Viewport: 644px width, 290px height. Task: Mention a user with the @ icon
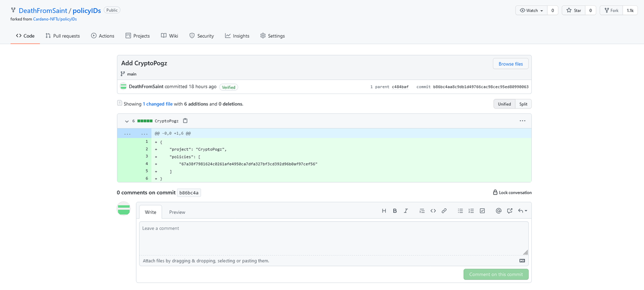(499, 211)
